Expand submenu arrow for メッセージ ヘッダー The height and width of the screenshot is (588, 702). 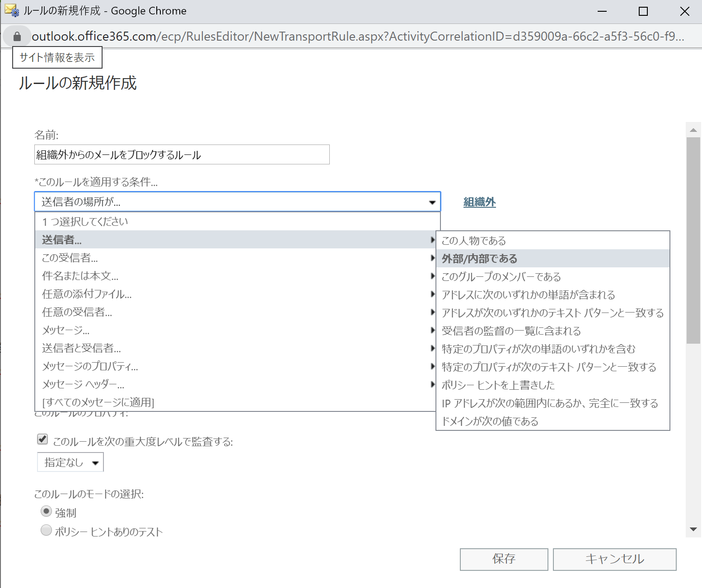pyautogui.click(x=433, y=384)
